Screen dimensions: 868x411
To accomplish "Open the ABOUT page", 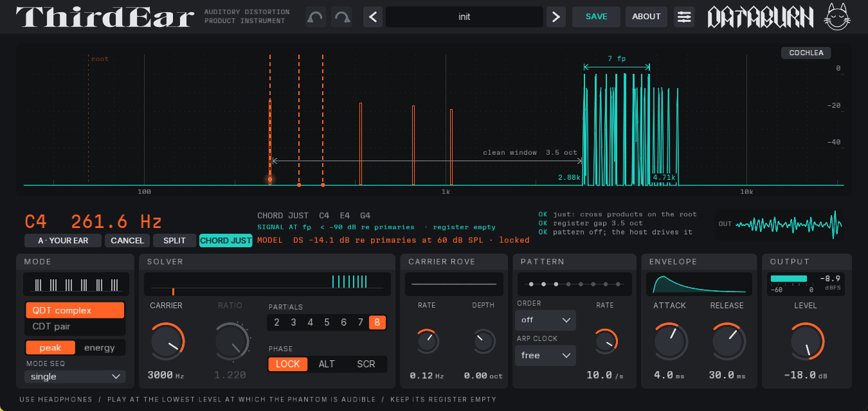I will [646, 17].
